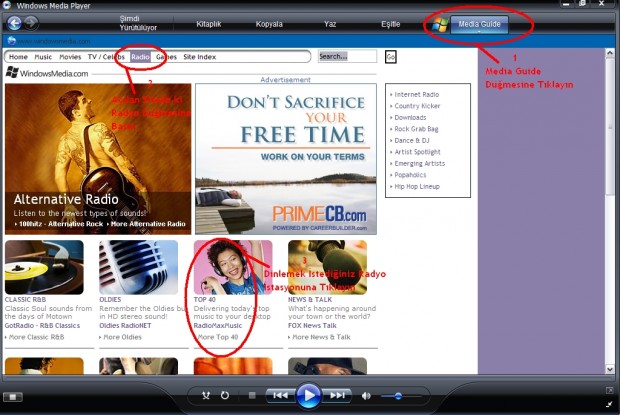620x415 pixels.
Task: Start playback with the Play button
Action: click(309, 395)
